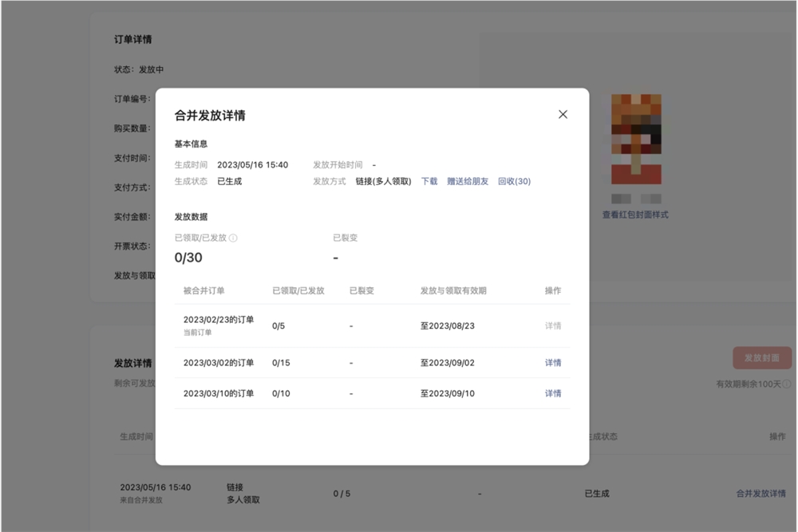Click the 当前订单 label
The image size is (798, 532).
[197, 332]
